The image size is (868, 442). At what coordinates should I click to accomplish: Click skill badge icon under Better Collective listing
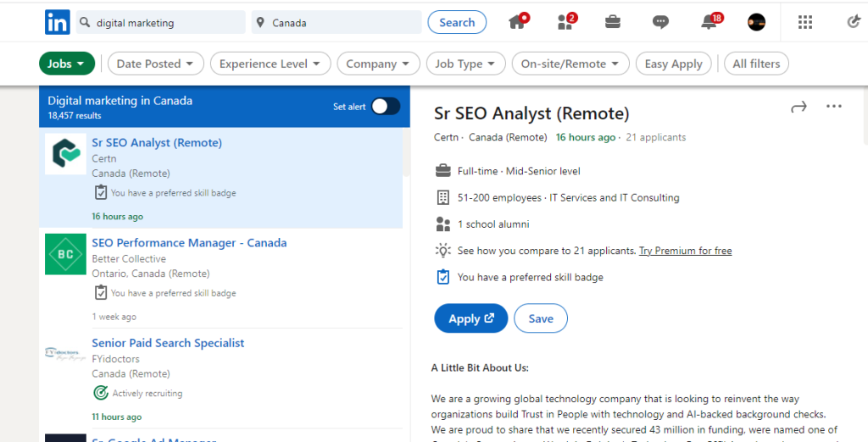click(100, 292)
